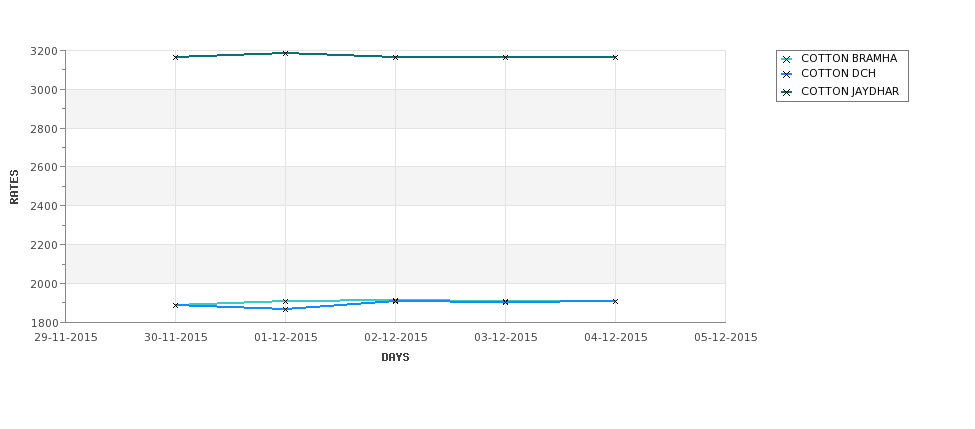Pick the COTTON BRAMHA marker on 01-12-2015
This screenshot has height=429, width=975.
(285, 302)
